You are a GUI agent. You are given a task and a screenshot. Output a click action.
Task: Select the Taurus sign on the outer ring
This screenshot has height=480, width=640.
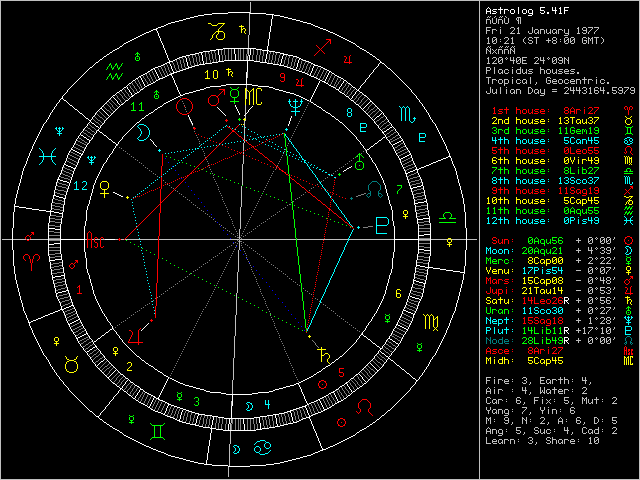(72, 366)
